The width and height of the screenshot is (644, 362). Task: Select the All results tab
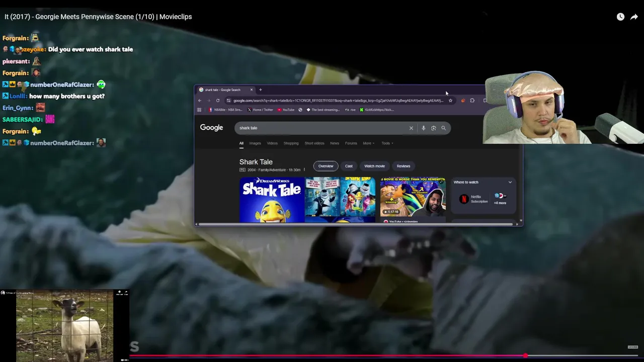241,143
